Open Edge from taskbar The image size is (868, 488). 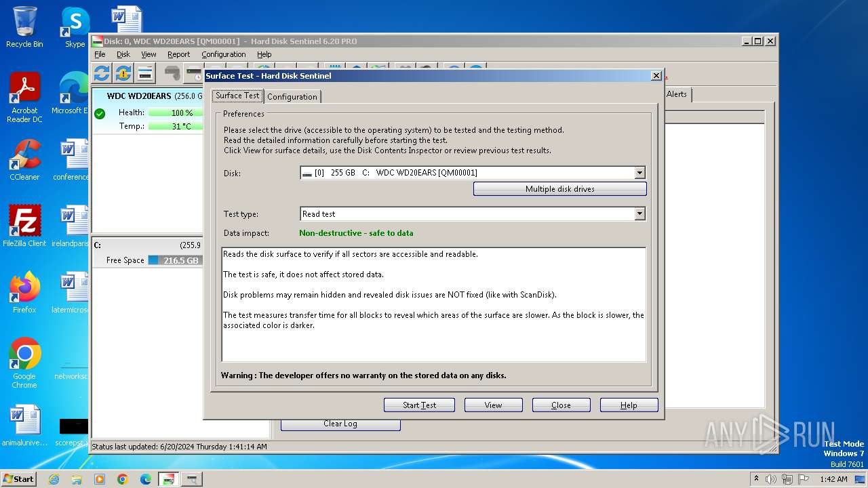[x=146, y=479]
